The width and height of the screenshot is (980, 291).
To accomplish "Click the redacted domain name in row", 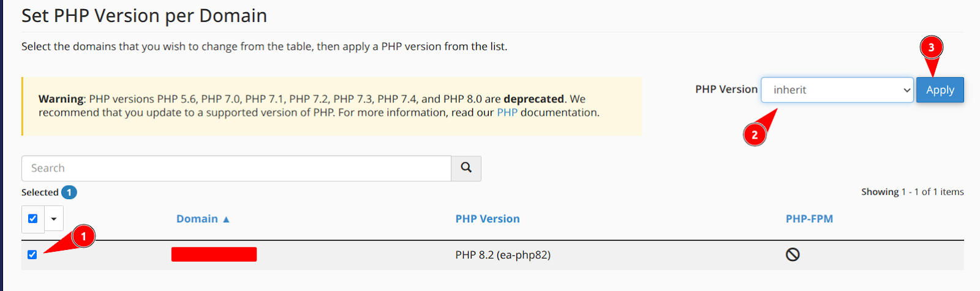I will click(x=214, y=255).
